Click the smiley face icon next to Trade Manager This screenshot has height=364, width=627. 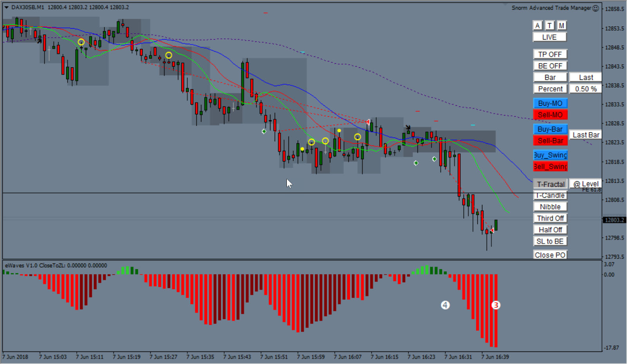click(596, 8)
